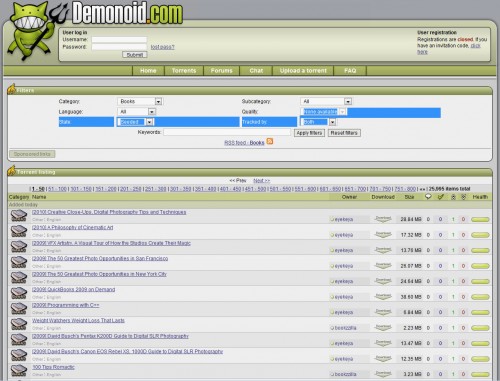Go to Forums in the navigation bar
The height and width of the screenshot is (381, 500).
pos(222,71)
